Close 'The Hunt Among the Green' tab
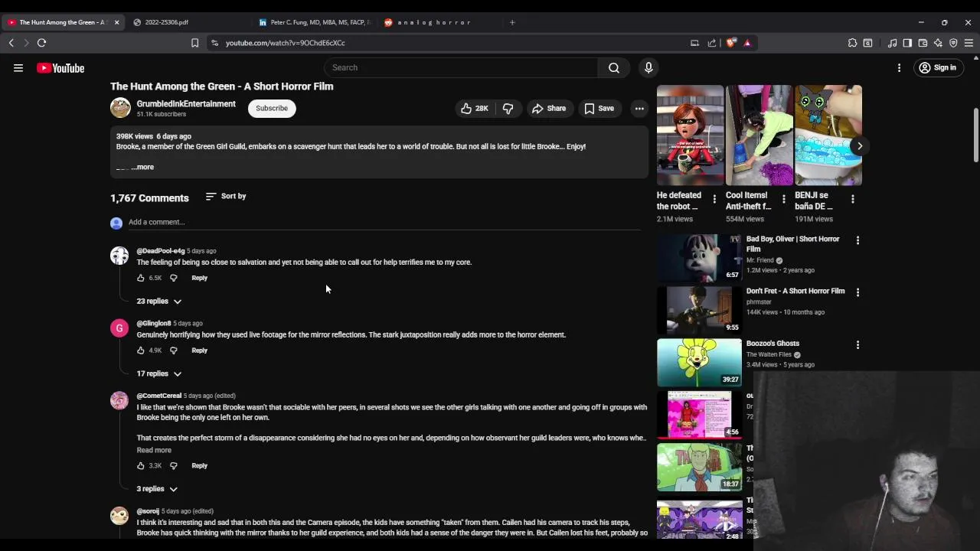 tap(116, 22)
